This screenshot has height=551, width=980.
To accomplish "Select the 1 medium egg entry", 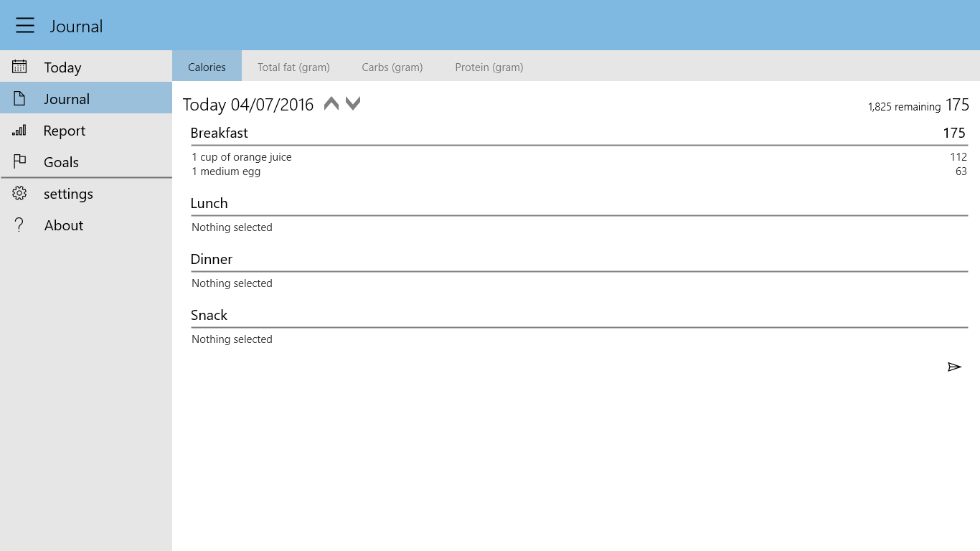I will [x=226, y=171].
